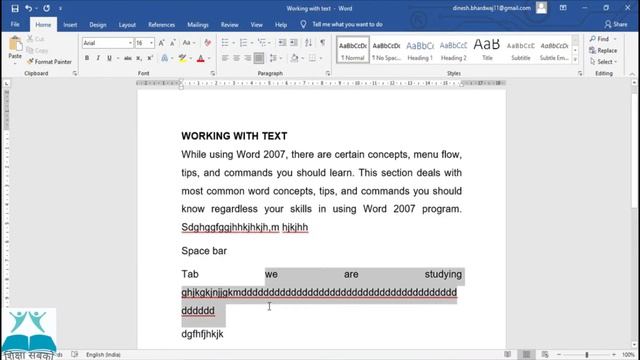Decrease font size with the Shrink Font icon
640x360 pixels.
173,43
